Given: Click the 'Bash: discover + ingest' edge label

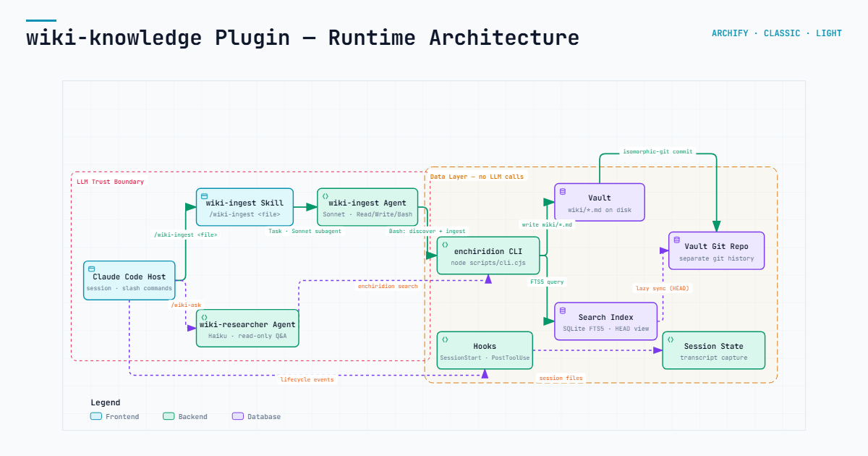Looking at the screenshot, I should [427, 232].
